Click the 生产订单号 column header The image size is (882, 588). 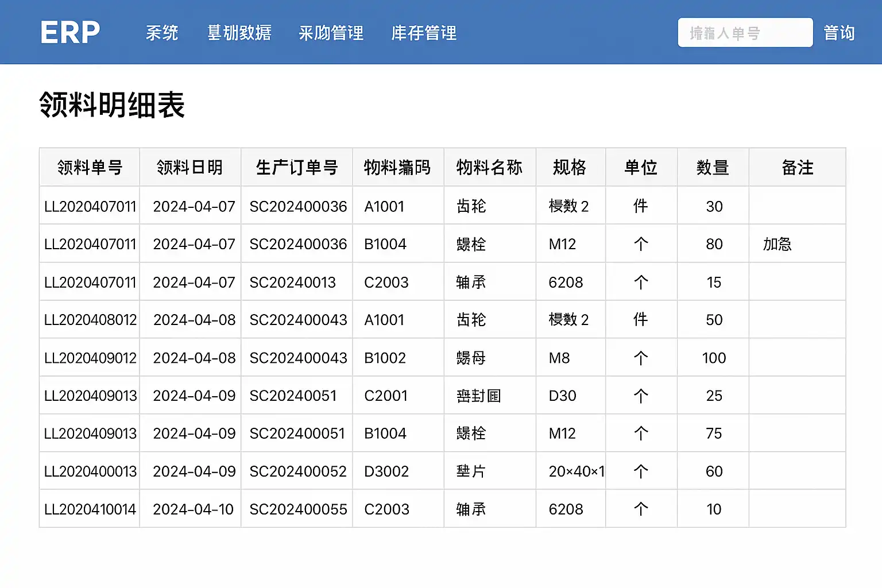pyautogui.click(x=296, y=167)
